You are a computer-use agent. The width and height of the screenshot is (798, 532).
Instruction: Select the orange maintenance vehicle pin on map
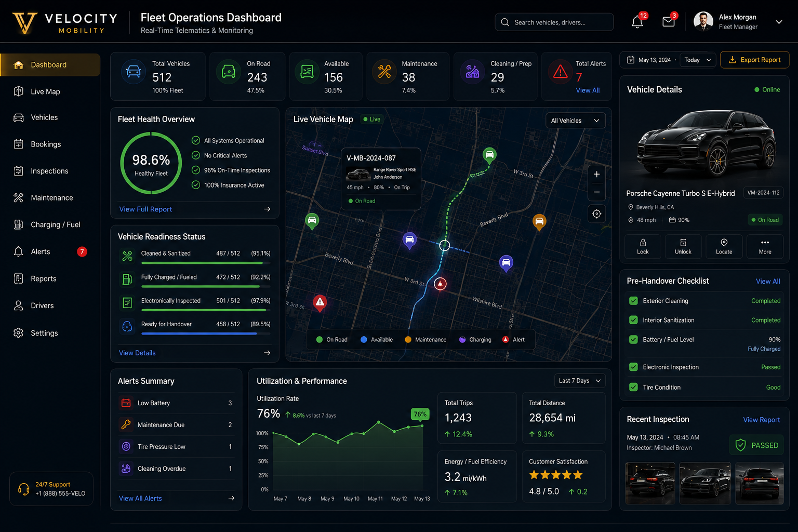(539, 222)
